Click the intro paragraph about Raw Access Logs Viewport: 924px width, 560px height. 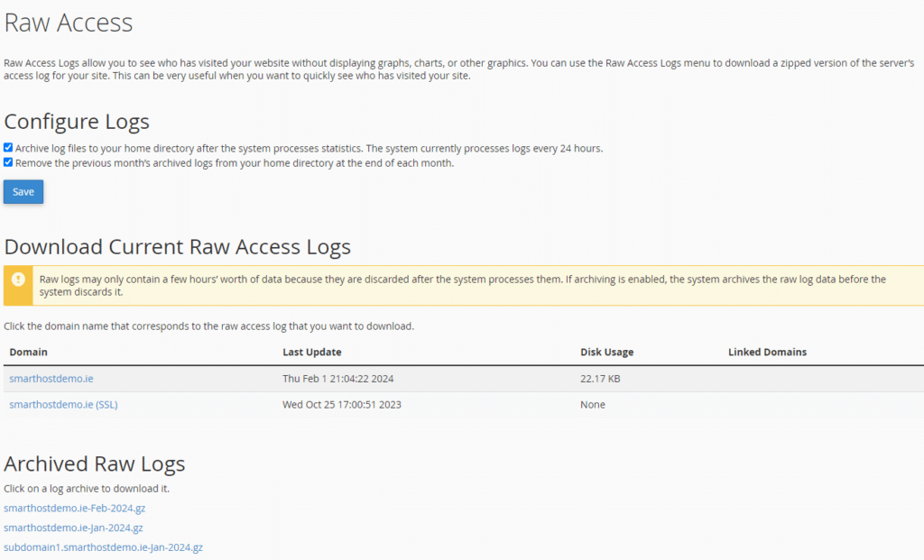click(x=459, y=69)
